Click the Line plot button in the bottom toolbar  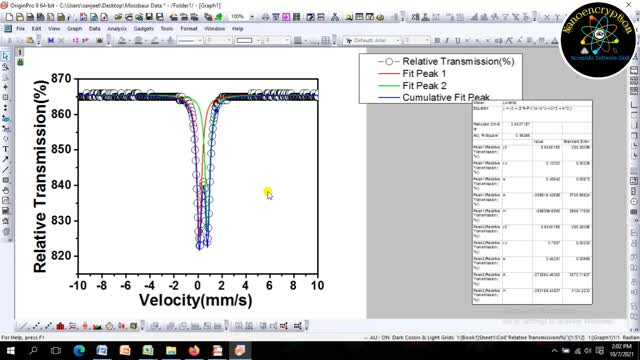click(x=23, y=326)
